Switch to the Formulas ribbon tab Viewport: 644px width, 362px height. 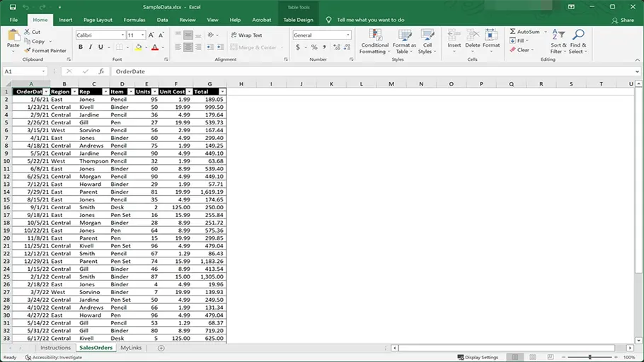(134, 20)
